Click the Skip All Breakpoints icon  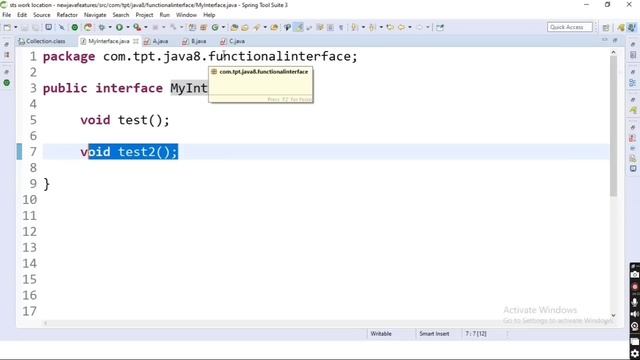(x=61, y=27)
